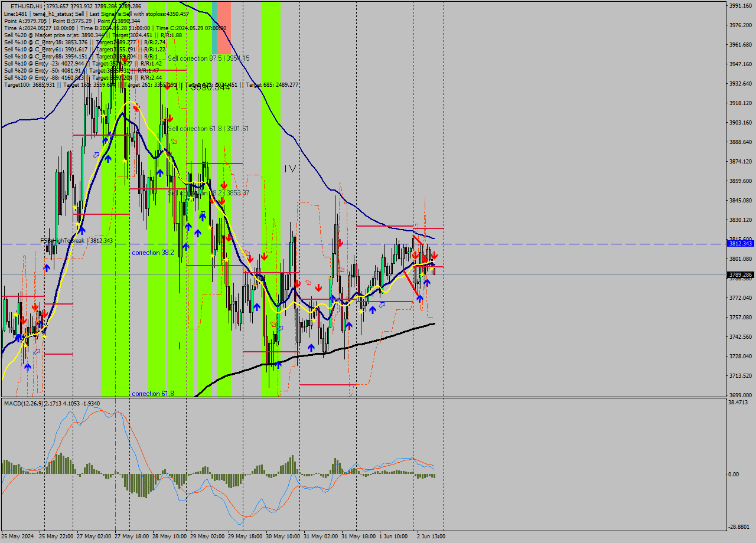Select the 'Sell %20 @ Entry -50' line
This screenshot has height=543, width=756.
click(82, 70)
